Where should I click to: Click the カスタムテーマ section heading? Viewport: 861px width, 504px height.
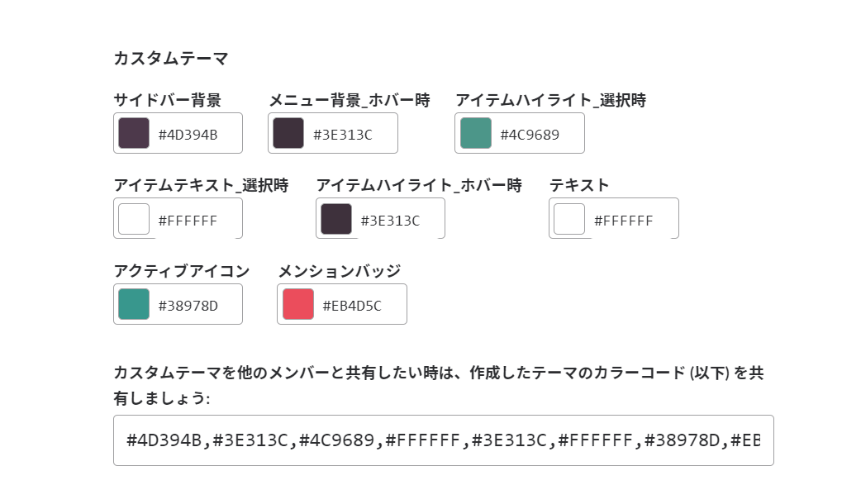coord(171,58)
